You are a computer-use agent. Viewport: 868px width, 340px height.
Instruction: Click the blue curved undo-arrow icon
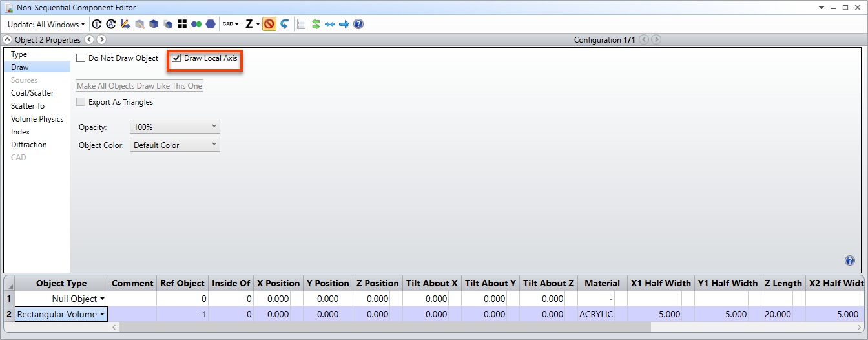tap(284, 24)
